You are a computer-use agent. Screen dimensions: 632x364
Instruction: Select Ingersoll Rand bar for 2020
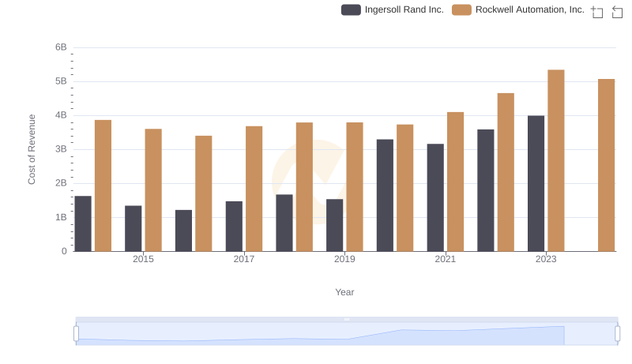click(385, 195)
